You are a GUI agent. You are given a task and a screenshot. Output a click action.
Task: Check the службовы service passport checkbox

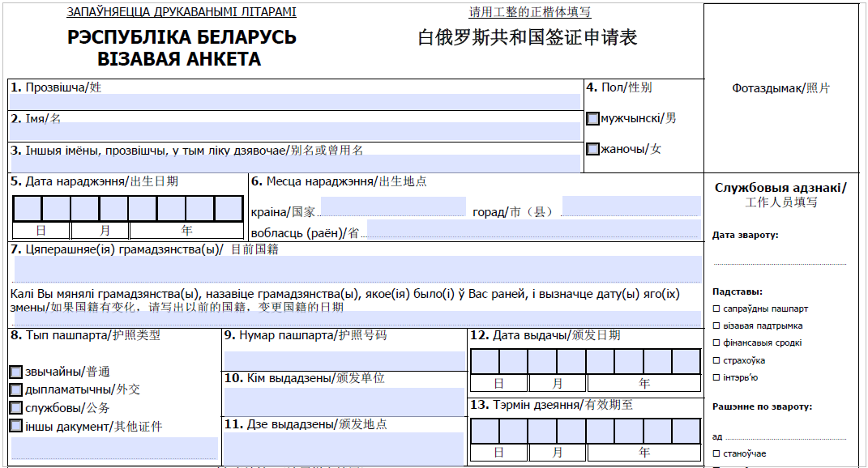[16, 408]
